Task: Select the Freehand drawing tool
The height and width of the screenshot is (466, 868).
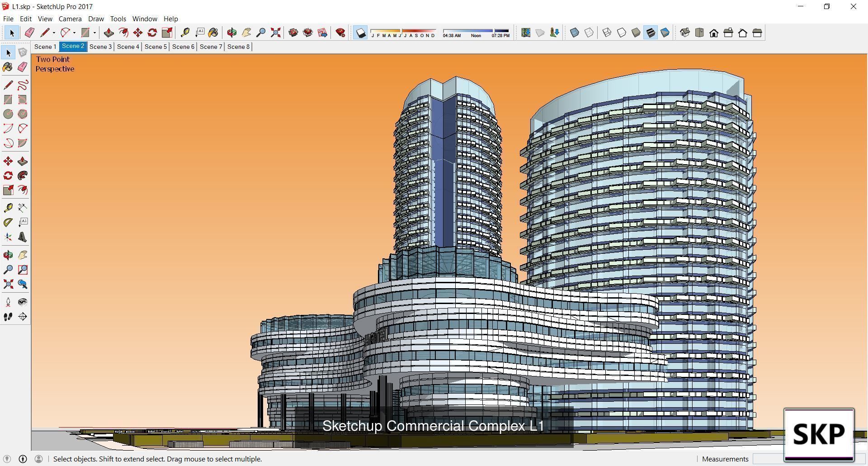Action: 23,85
